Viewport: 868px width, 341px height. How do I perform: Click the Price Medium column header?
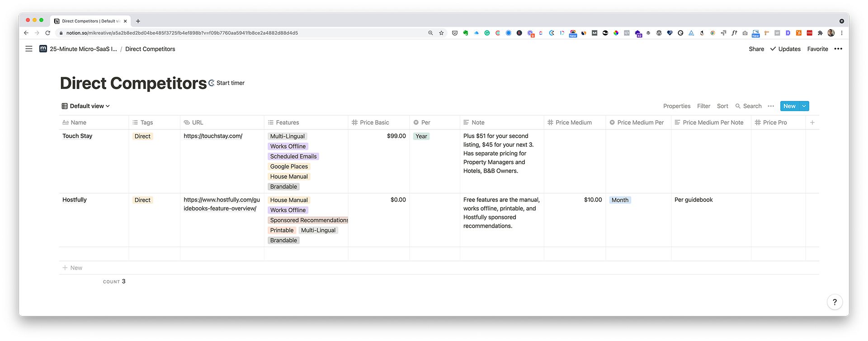pos(575,122)
